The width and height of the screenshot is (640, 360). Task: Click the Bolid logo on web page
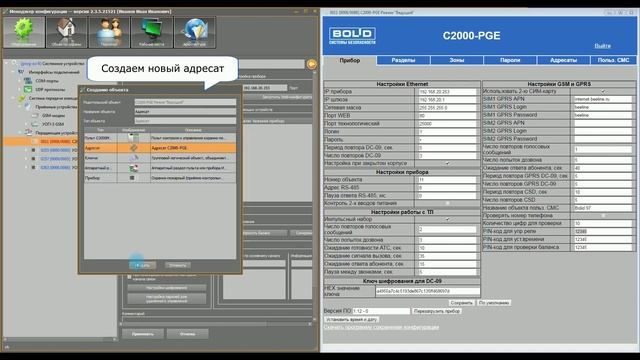352,36
